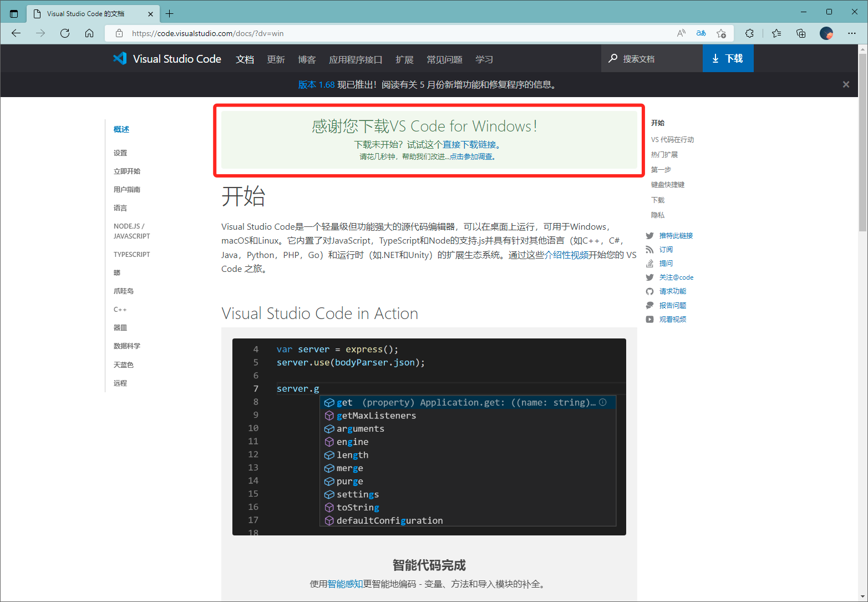Click the browser refresh icon
The image size is (868, 602).
pyautogui.click(x=65, y=33)
